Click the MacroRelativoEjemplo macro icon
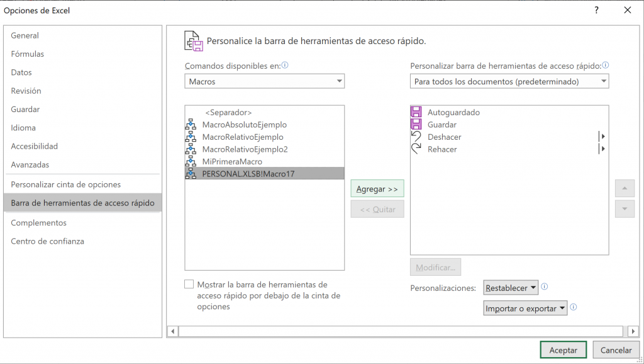This screenshot has height=364, width=644. coord(191,137)
